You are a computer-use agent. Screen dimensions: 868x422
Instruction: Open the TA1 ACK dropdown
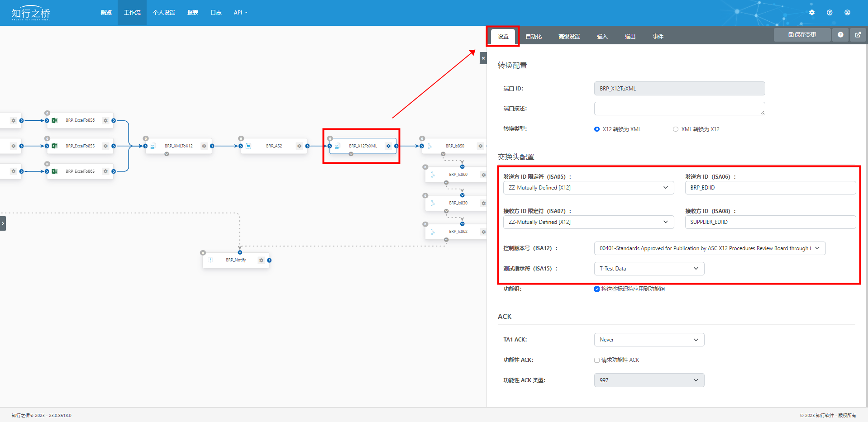click(649, 340)
